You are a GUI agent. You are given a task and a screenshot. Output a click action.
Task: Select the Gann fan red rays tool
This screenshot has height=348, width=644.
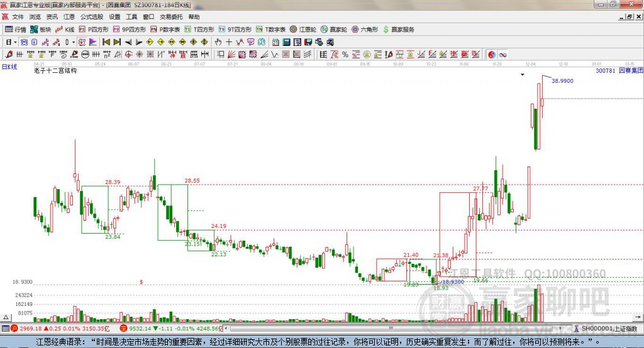coord(231,54)
